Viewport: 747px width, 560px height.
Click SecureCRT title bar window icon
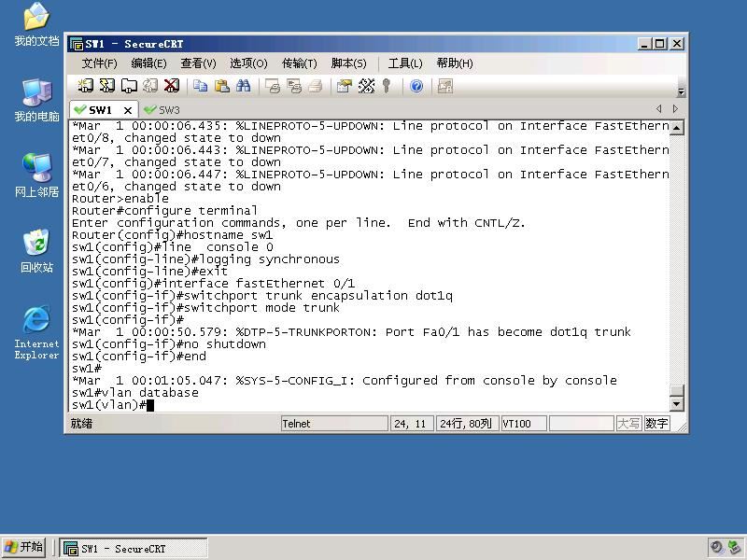pos(77,44)
